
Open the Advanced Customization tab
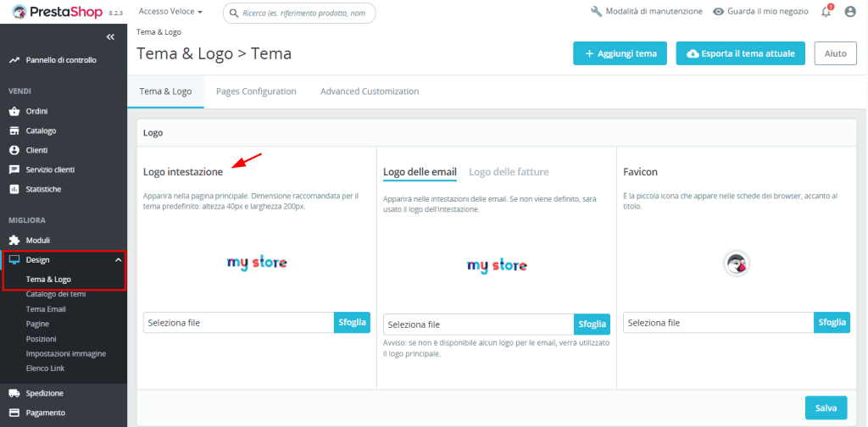click(370, 91)
